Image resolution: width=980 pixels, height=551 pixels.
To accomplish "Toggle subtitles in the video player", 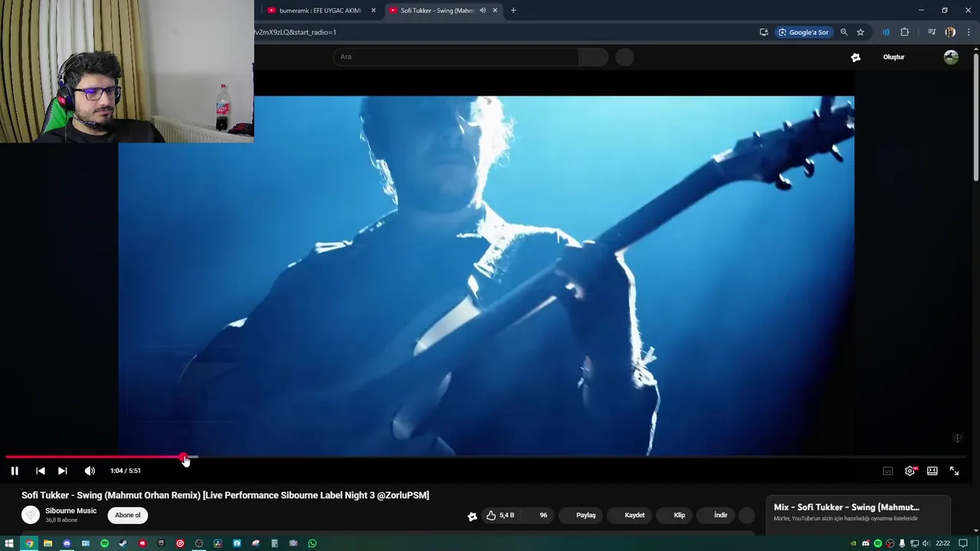I will (x=888, y=471).
